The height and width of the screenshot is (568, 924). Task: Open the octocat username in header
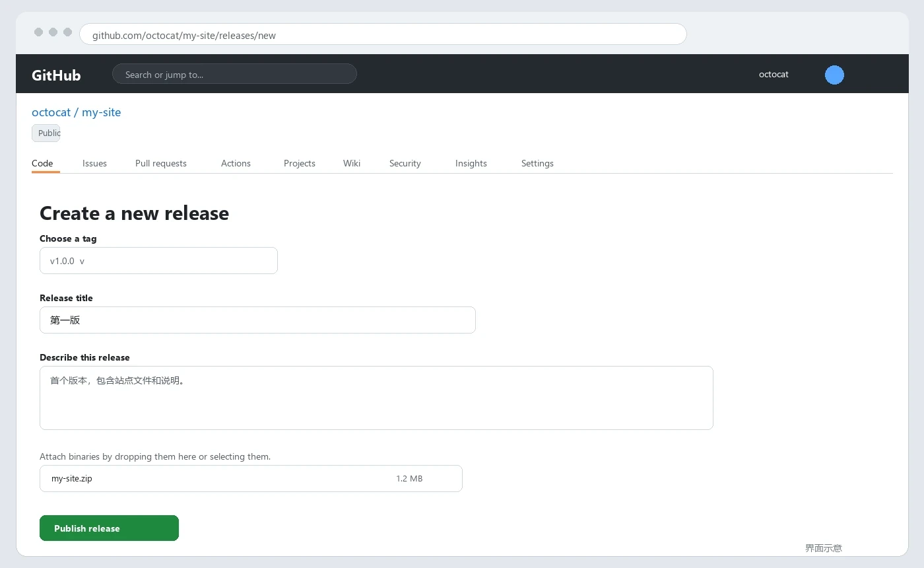774,75
